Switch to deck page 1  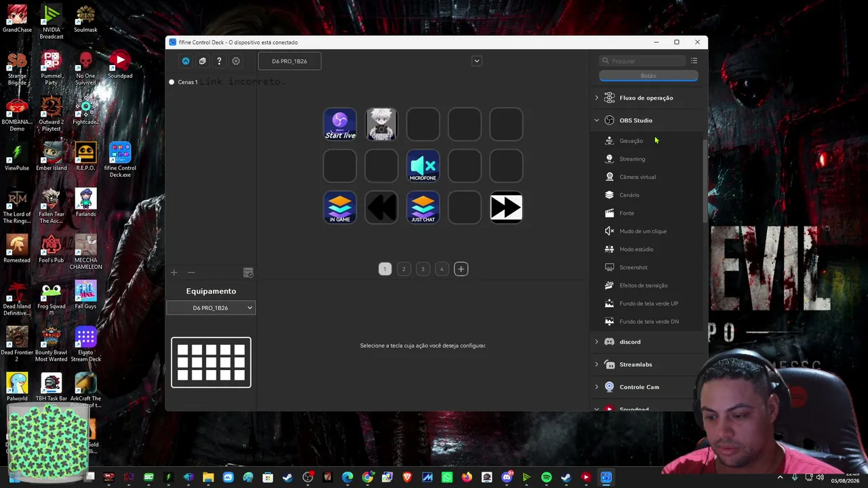point(384,269)
